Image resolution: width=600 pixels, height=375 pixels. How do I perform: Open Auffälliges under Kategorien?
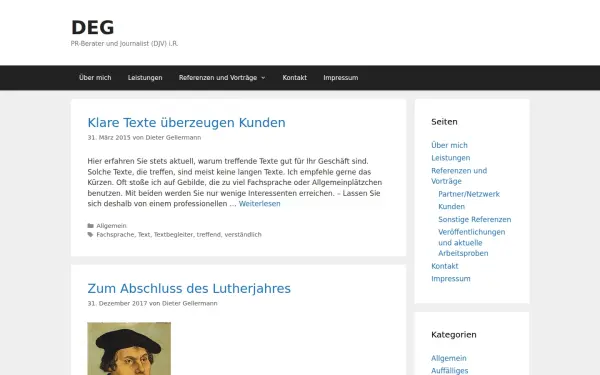coord(450,371)
